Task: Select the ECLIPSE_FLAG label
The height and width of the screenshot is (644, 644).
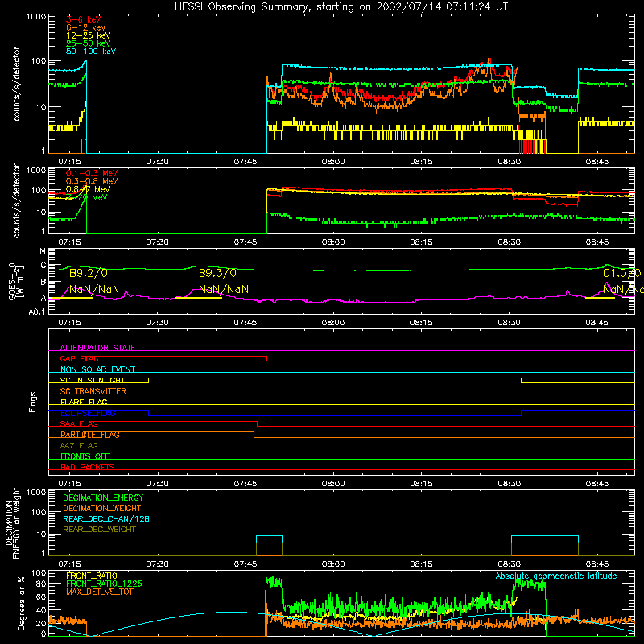Action: pos(88,413)
